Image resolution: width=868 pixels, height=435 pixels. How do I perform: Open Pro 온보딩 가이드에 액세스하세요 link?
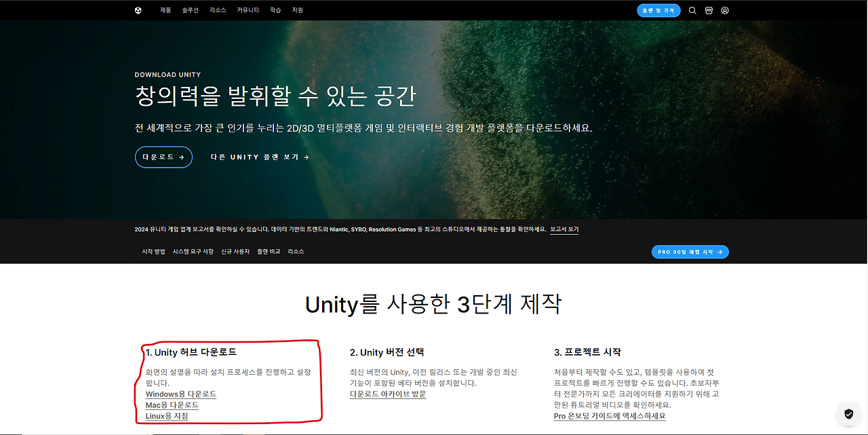pos(610,416)
